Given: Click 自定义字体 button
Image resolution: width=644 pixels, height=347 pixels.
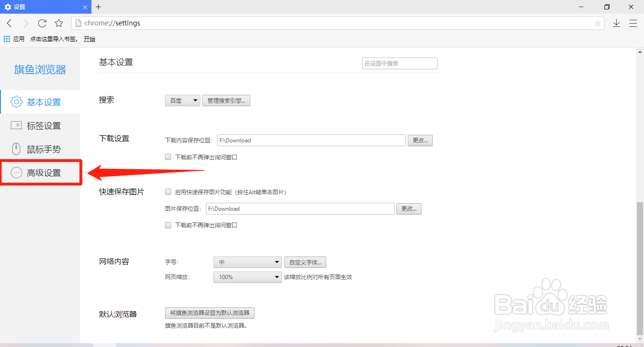Looking at the screenshot, I should coord(305,262).
